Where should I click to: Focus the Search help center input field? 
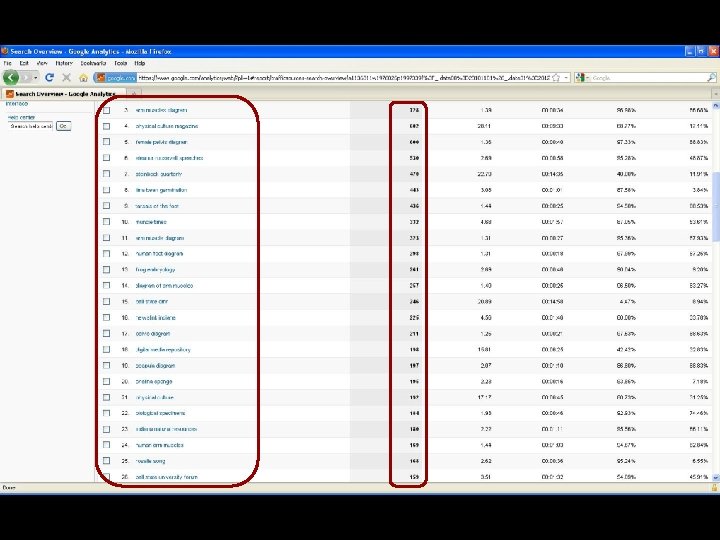click(x=31, y=126)
